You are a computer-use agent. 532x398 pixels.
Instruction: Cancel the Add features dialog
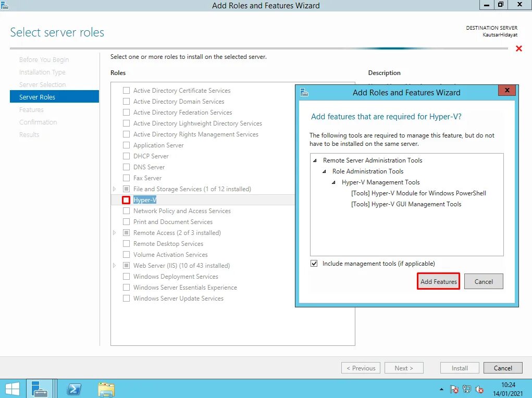[x=484, y=281]
